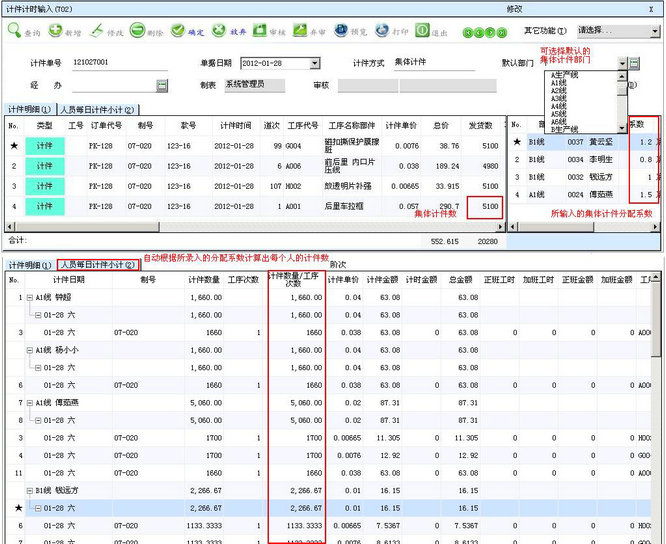This screenshot has width=666, height=544.
Task: Click the 计件方式 集体计件 field
Action: 434,63
